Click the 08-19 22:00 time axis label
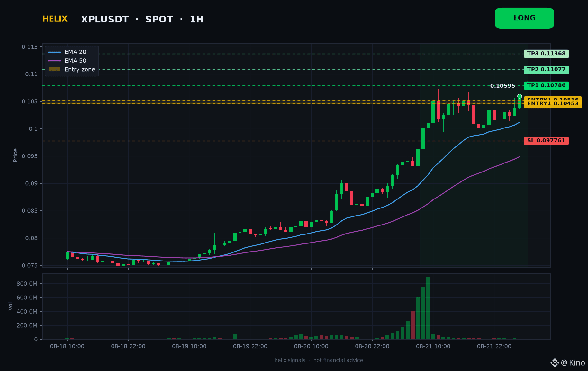 [250, 346]
